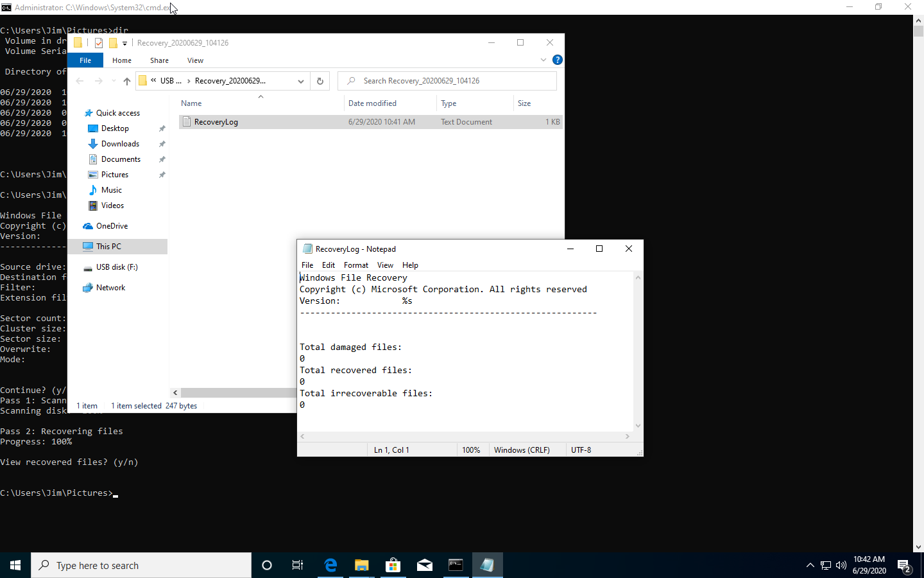Click the Explorer help question mark icon

click(x=558, y=60)
